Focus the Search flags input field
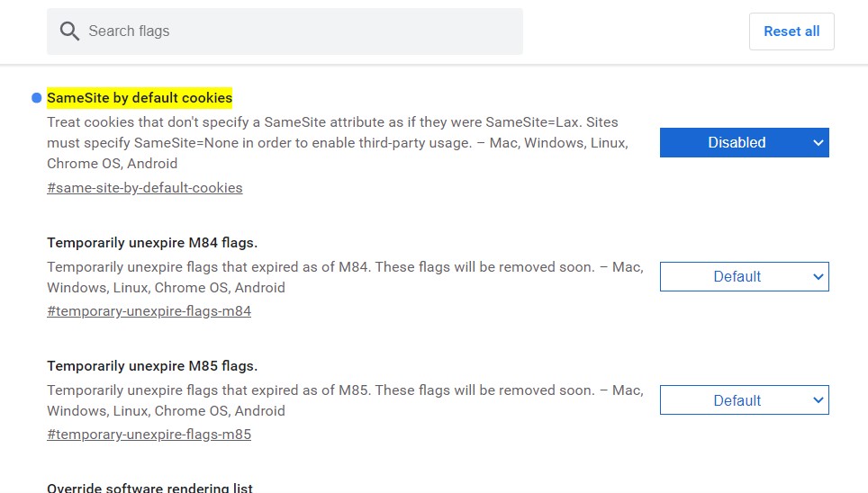This screenshot has height=493, width=868. 285,31
